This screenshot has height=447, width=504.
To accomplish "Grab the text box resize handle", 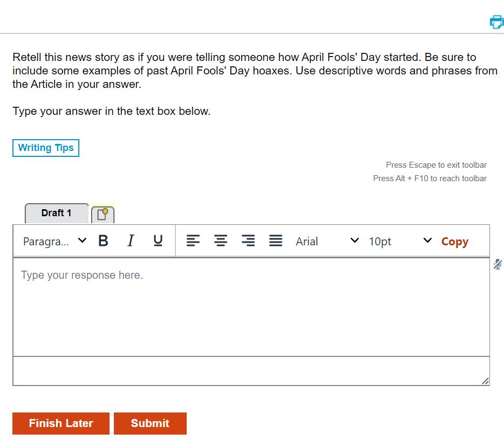I will click(x=485, y=381).
